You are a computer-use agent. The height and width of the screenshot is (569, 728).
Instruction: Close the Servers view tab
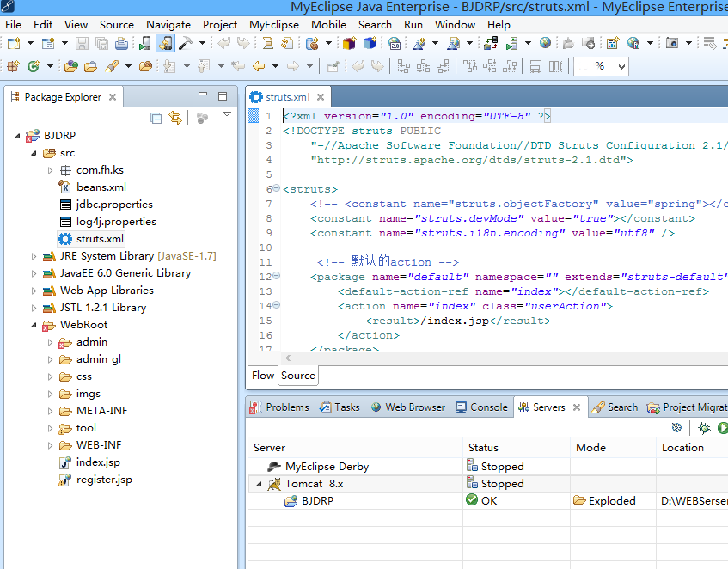click(x=577, y=407)
